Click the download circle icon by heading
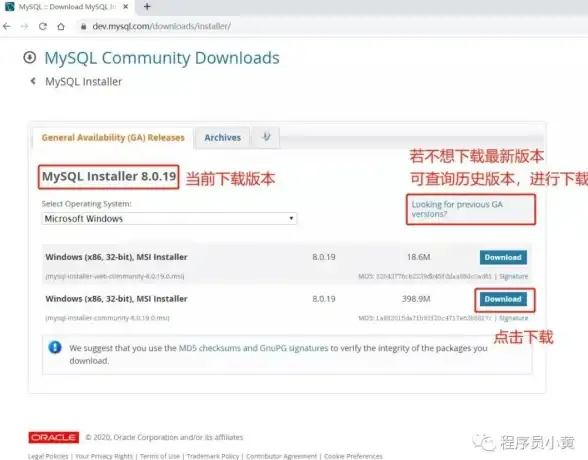588x460 pixels. click(30, 57)
